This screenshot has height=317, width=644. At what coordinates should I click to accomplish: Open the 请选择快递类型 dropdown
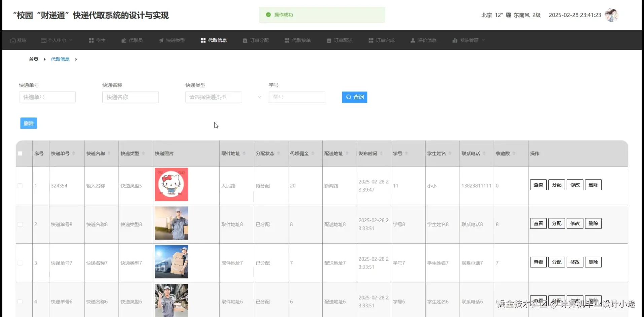coord(214,97)
